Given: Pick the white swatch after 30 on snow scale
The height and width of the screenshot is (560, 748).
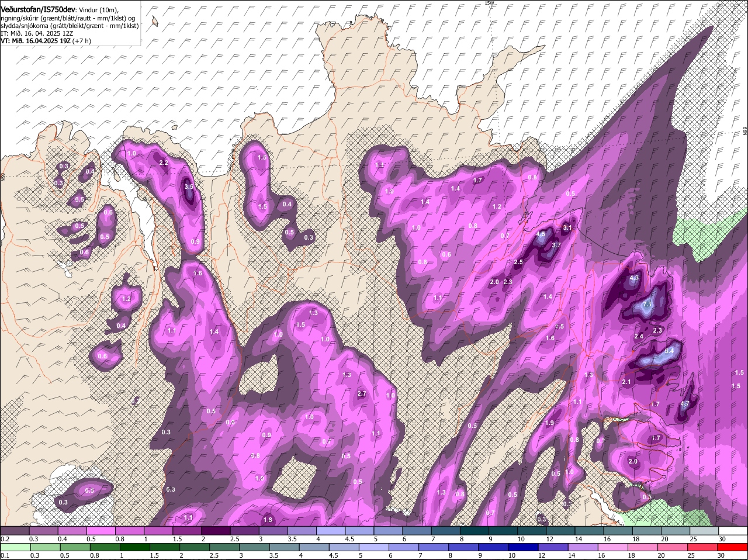Looking at the screenshot, I should coord(733,530).
